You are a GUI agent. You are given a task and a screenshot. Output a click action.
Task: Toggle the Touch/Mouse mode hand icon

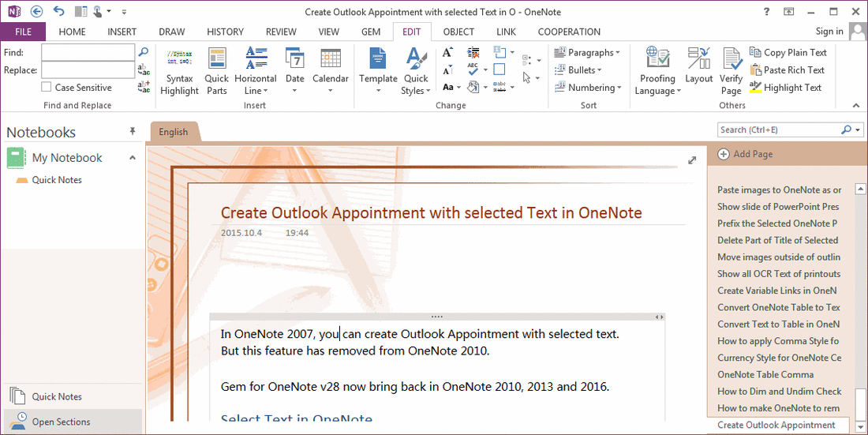pyautogui.click(x=97, y=11)
